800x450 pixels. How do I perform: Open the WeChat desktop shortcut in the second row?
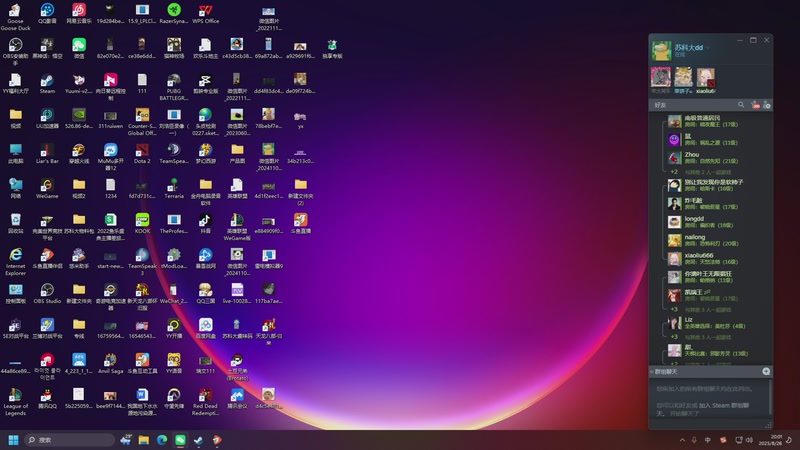(x=79, y=48)
